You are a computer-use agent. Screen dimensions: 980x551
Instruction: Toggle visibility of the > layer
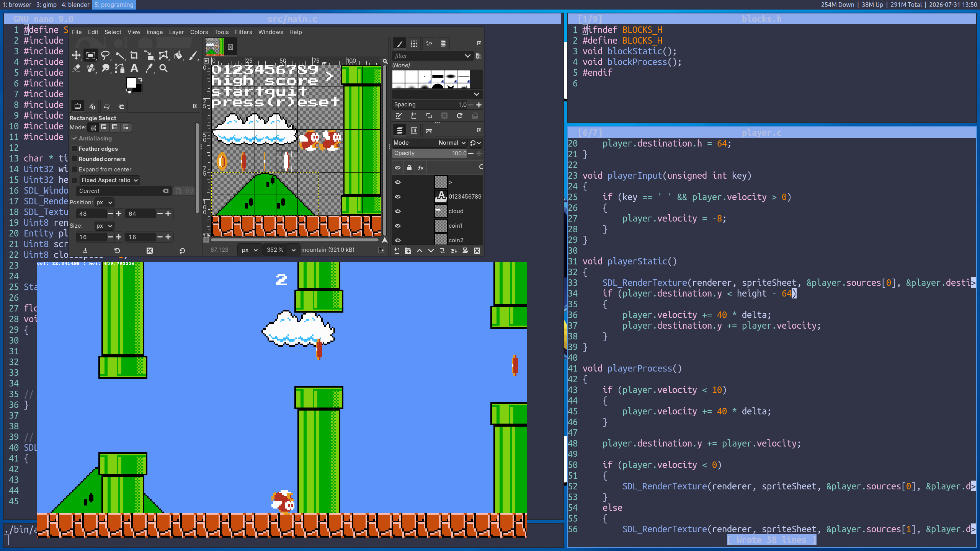coord(398,182)
